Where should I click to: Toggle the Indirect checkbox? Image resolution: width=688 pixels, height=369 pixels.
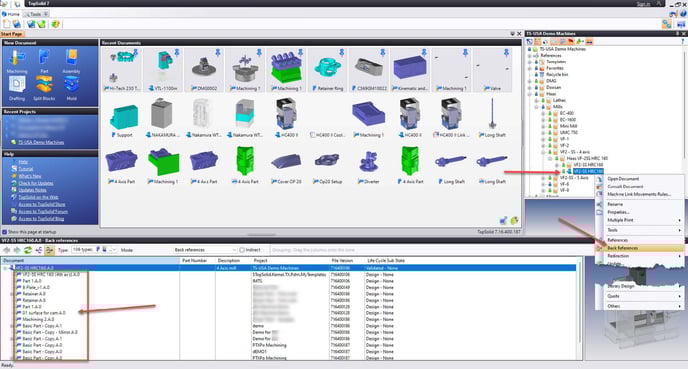(x=242, y=250)
